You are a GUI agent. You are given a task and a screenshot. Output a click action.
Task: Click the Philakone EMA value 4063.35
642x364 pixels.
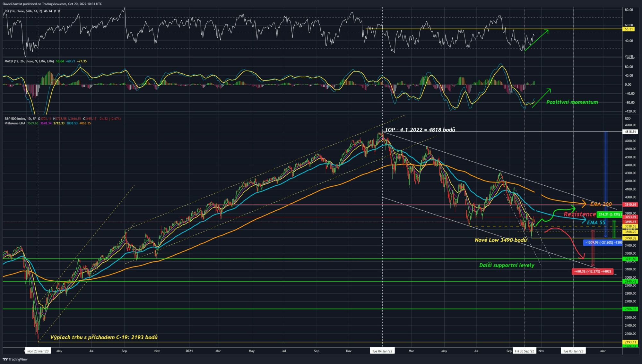[85, 123]
